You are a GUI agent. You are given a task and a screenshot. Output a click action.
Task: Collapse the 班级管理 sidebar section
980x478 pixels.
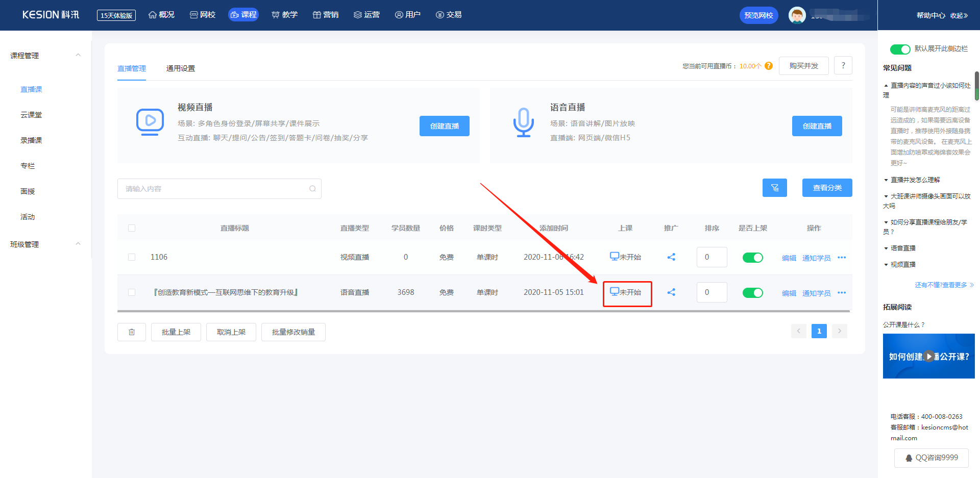[x=78, y=244]
